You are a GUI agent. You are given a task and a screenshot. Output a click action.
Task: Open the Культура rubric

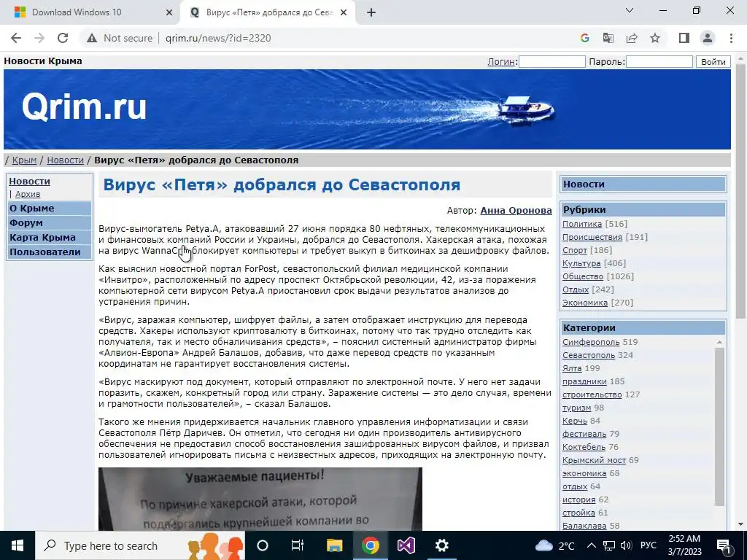(x=581, y=262)
